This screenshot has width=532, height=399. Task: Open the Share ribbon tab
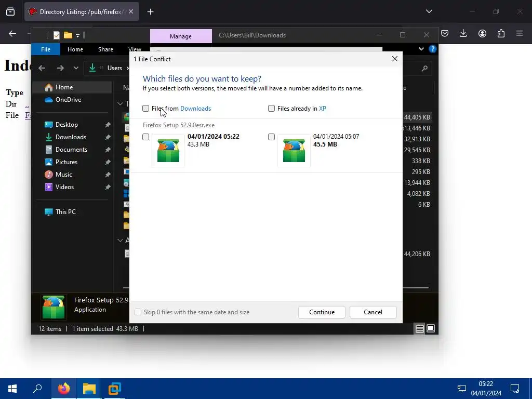click(105, 49)
